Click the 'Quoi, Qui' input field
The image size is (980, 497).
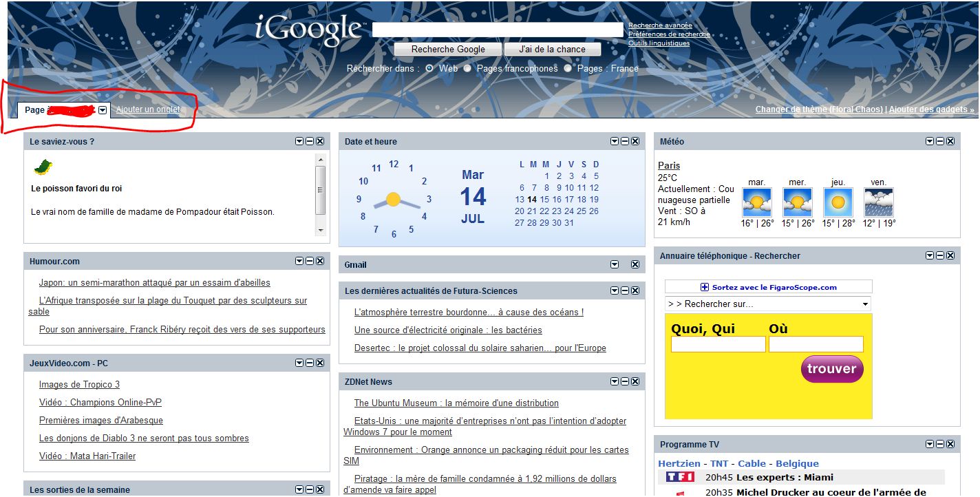coord(718,344)
